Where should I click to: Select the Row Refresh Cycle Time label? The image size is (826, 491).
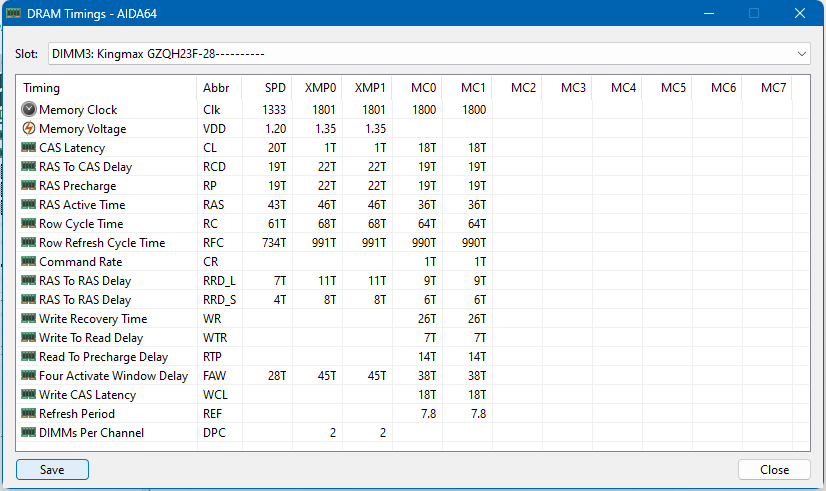(x=102, y=242)
